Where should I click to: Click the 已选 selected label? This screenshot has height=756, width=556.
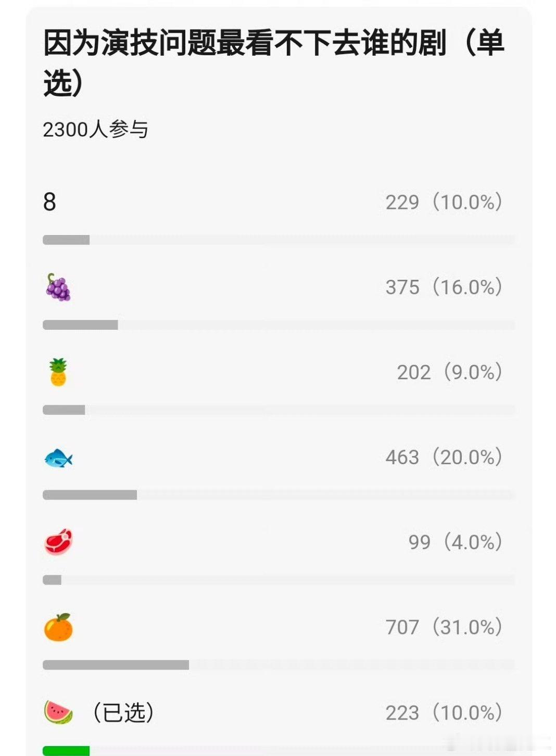tap(123, 712)
